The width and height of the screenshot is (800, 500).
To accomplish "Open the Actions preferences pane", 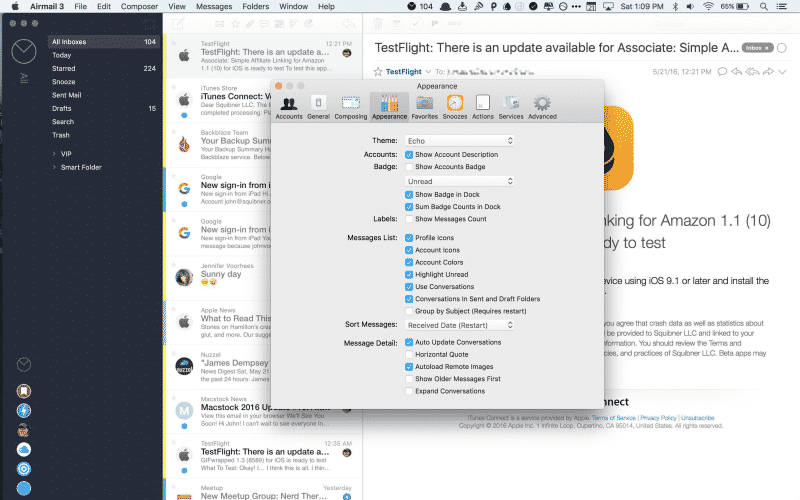I will (483, 108).
